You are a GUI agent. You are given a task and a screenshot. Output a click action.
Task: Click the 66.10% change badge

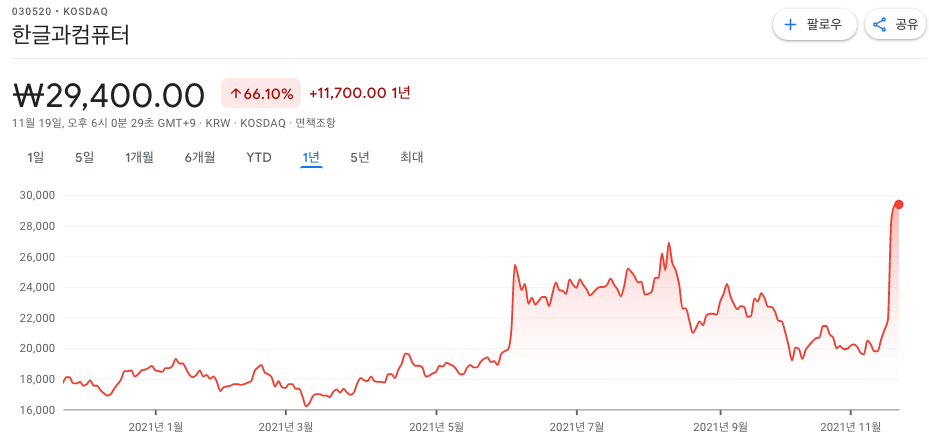tap(261, 93)
